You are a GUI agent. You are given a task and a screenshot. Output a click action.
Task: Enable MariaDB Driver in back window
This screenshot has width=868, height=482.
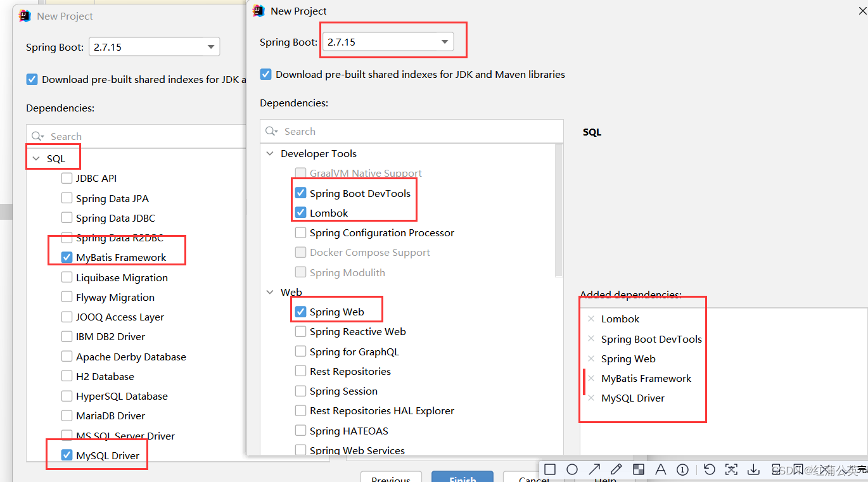tap(67, 415)
